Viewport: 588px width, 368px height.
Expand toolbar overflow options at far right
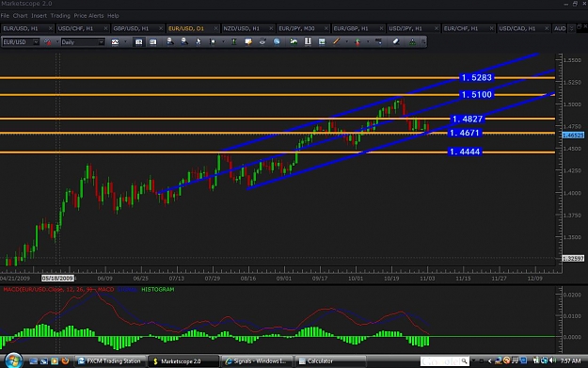coord(423,41)
